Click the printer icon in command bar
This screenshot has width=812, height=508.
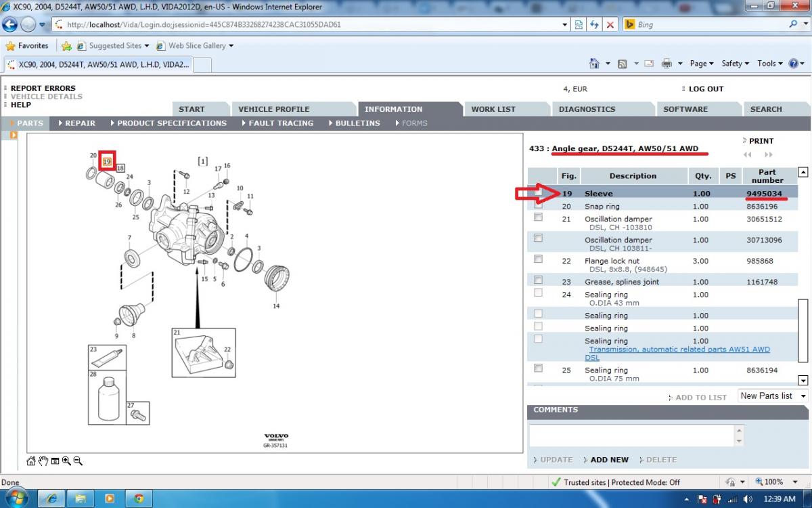[x=667, y=63]
